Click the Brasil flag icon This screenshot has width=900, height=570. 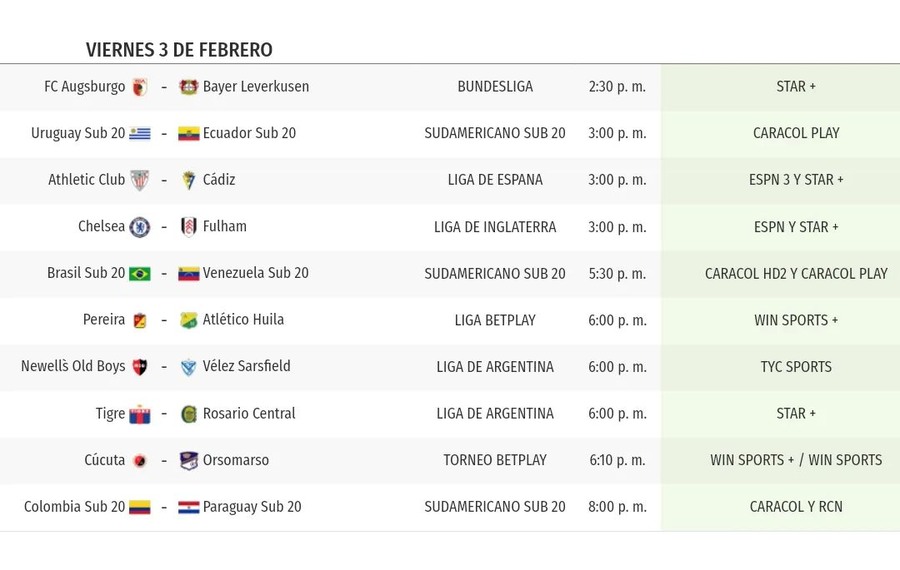point(139,274)
